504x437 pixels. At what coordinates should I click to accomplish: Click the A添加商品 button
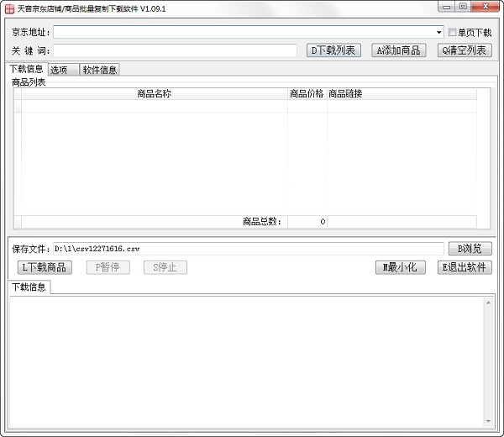399,50
